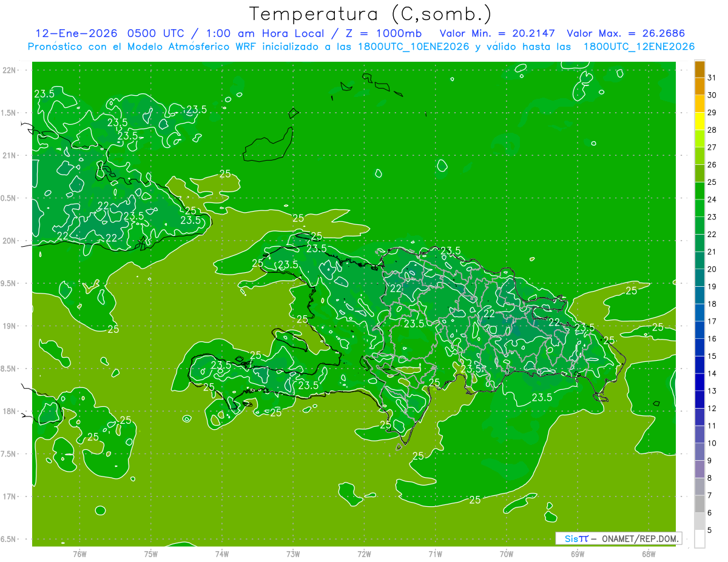Click the dark orange top swatch above 31
Viewport: 728px width, 562px height.
point(699,69)
